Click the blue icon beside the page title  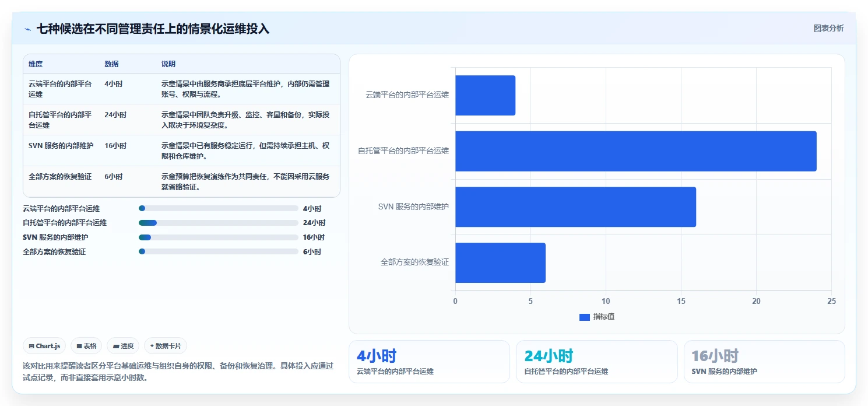tap(27, 29)
